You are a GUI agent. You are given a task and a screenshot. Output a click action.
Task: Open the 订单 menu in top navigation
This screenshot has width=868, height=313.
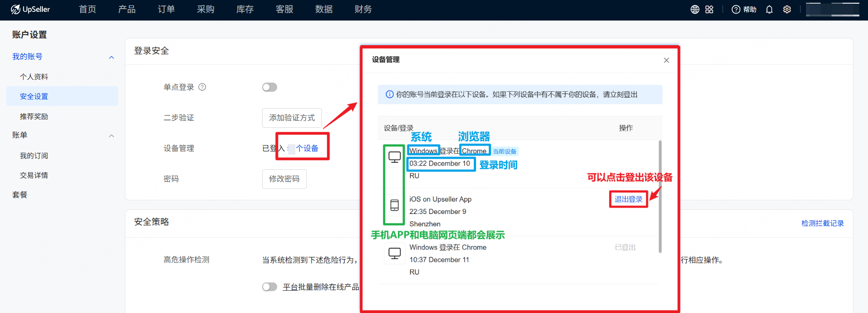point(166,10)
